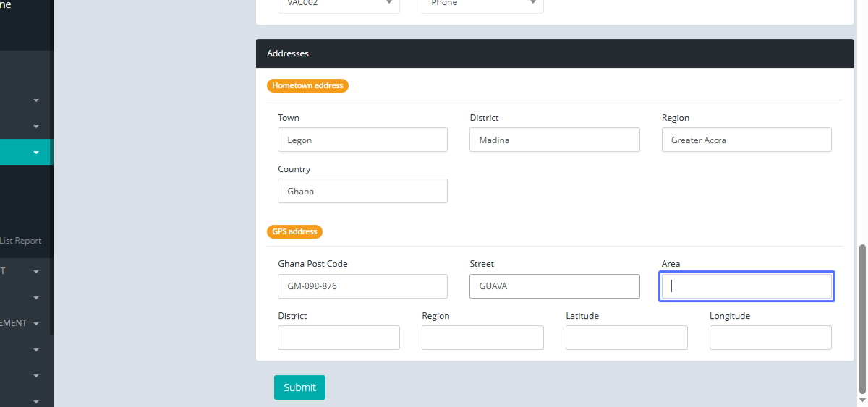This screenshot has width=868, height=407.
Task: Expand the sidebar item ending in "T"
Action: click(36, 272)
